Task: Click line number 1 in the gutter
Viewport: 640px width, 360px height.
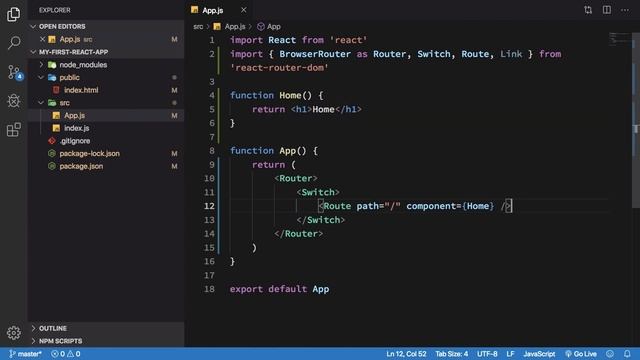Action: [x=211, y=40]
